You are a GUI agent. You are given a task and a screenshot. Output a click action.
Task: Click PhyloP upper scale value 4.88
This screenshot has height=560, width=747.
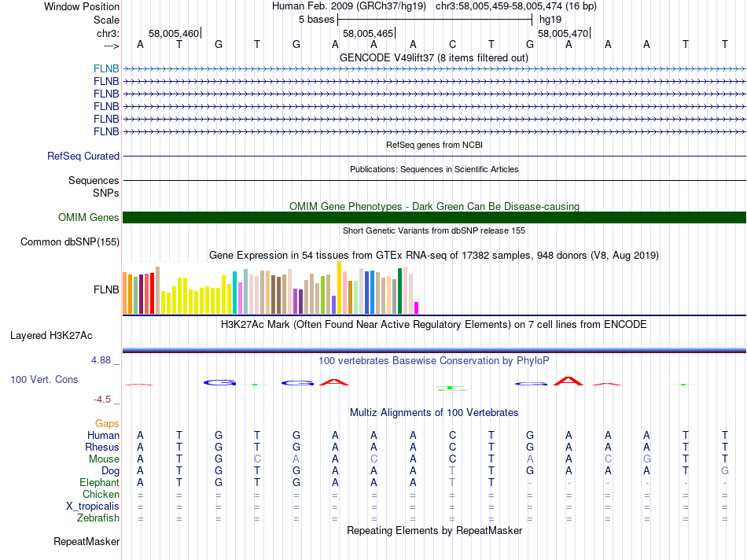tap(101, 360)
